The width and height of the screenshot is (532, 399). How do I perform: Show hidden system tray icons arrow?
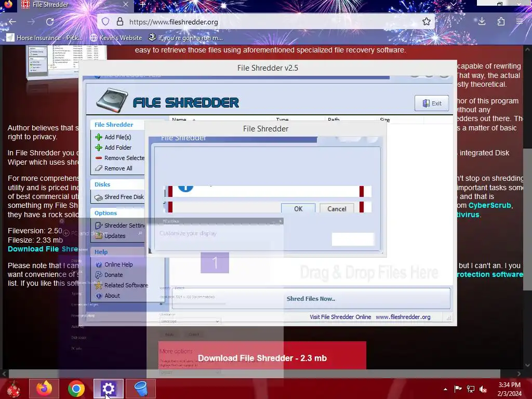pos(445,389)
